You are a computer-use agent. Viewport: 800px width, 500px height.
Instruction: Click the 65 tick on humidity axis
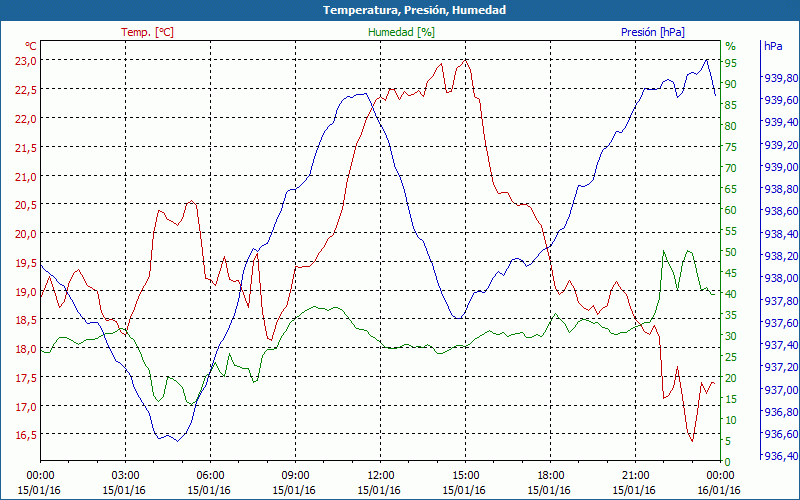point(731,189)
